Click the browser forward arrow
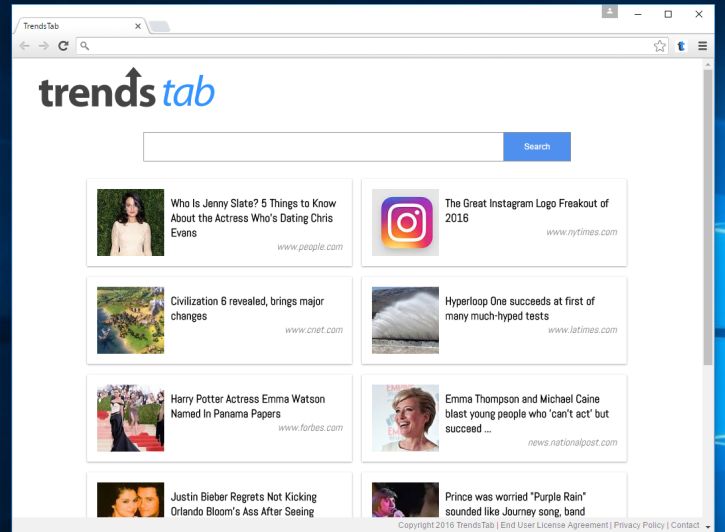 (44, 46)
